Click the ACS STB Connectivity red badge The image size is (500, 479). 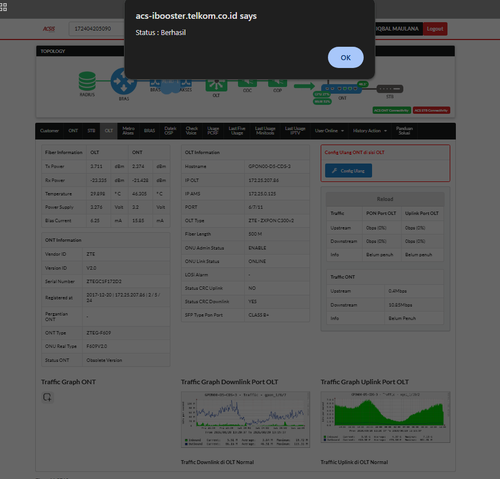431,110
